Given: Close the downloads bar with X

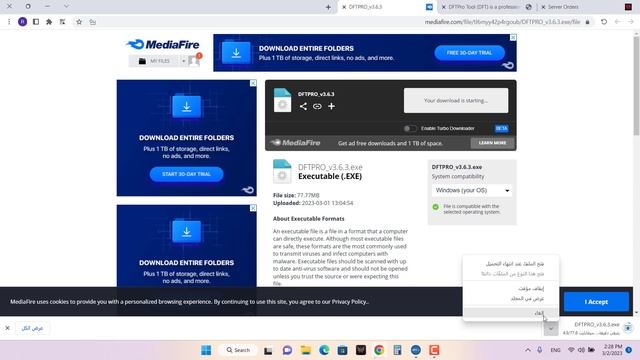Looking at the screenshot, I should coord(7,328).
